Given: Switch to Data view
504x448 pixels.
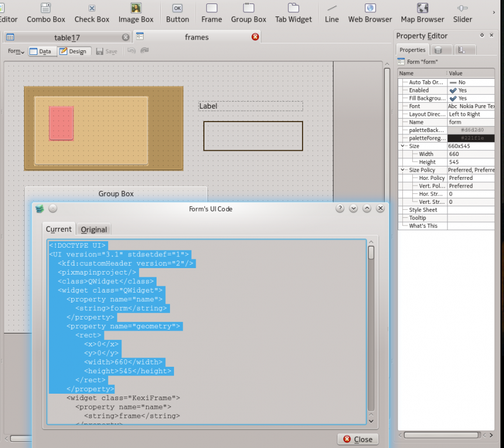Looking at the screenshot, I should [x=40, y=51].
